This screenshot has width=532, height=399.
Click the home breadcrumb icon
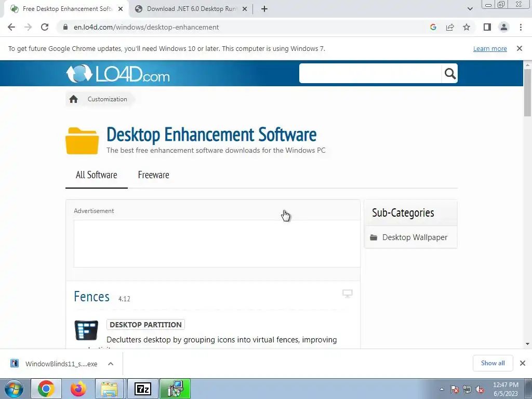73,99
